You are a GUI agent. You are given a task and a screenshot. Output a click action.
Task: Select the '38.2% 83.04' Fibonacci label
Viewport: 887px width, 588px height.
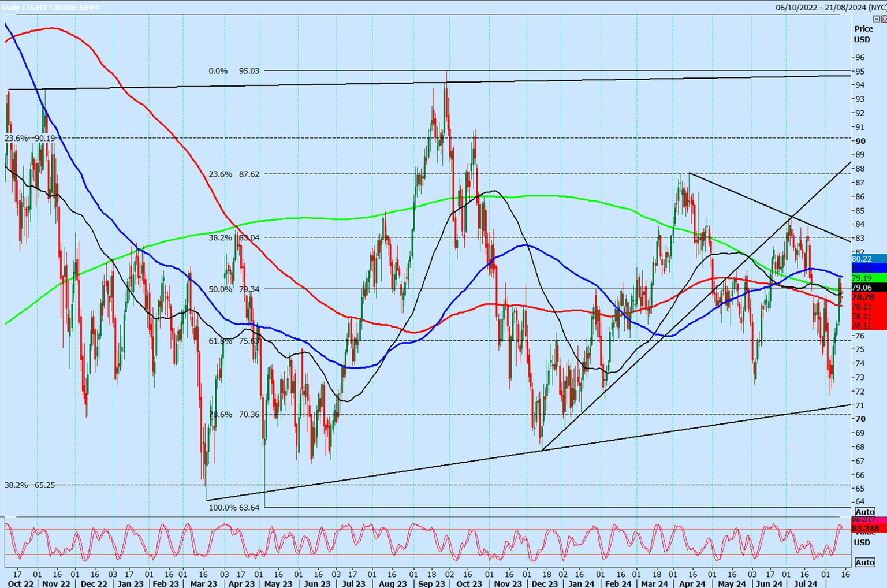234,237
